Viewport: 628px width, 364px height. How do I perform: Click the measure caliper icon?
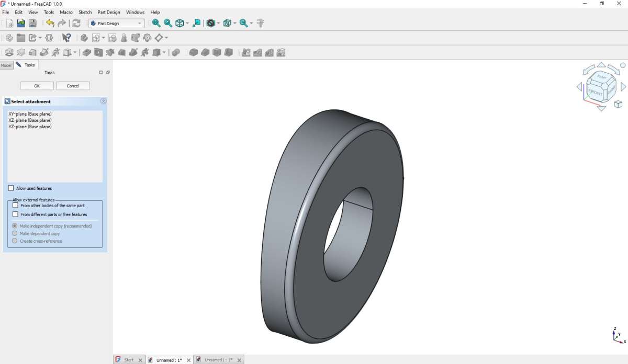click(260, 23)
